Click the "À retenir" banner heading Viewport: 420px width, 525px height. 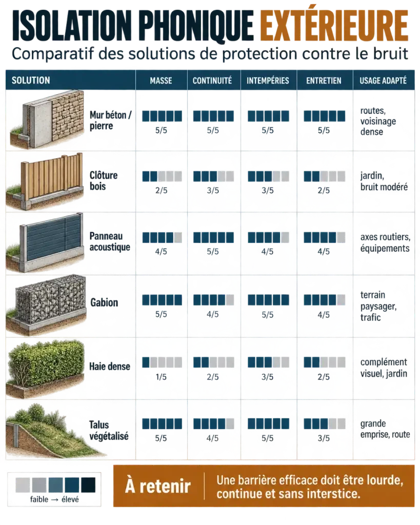[158, 486]
